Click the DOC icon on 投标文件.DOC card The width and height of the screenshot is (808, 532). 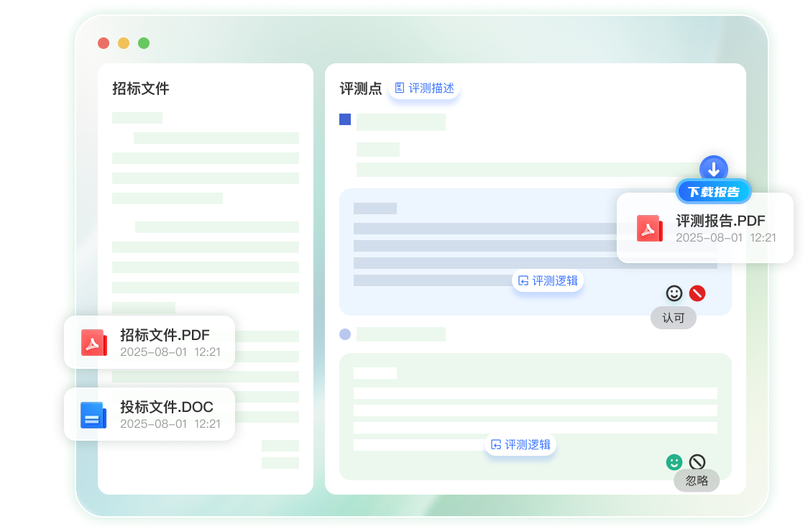pyautogui.click(x=93, y=413)
